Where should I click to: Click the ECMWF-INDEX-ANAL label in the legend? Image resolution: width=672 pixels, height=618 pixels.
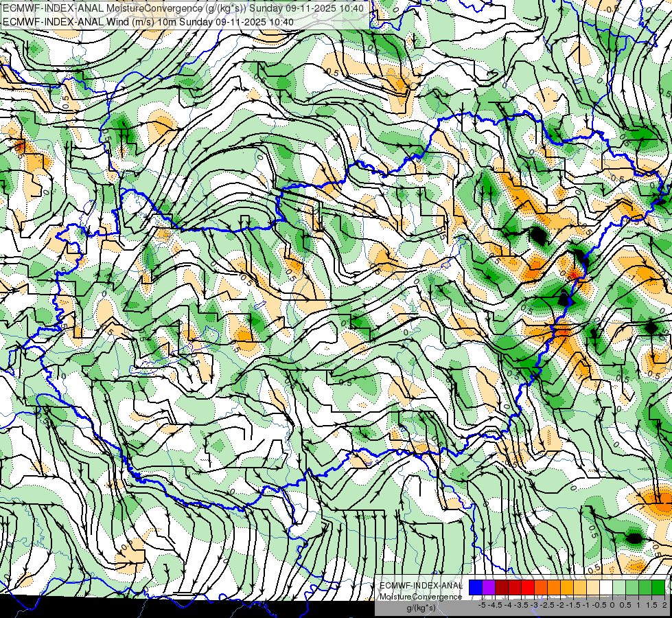[421, 586]
